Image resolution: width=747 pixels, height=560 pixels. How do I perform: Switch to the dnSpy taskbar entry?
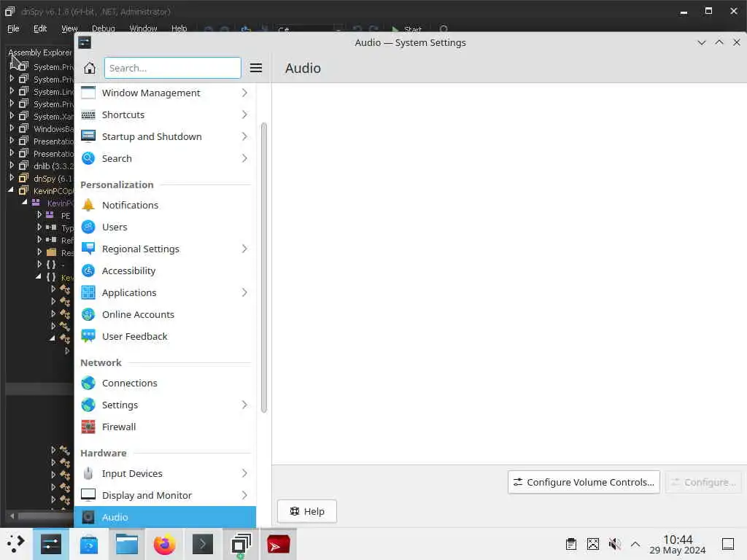241,544
